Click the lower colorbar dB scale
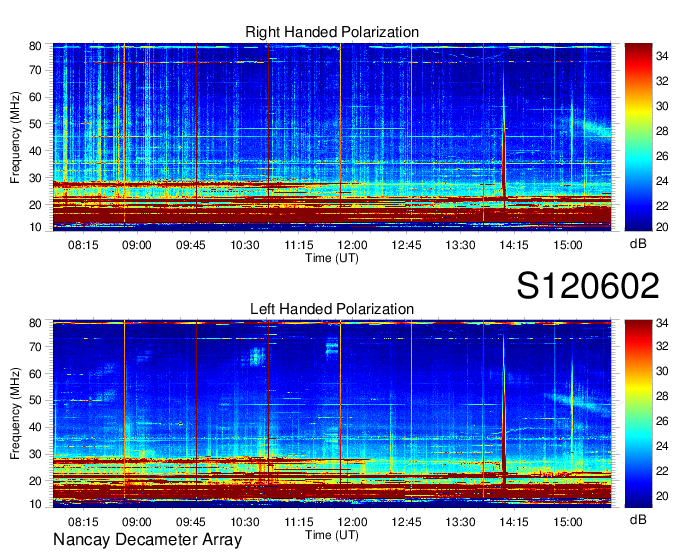This screenshot has width=680, height=552. (x=638, y=414)
